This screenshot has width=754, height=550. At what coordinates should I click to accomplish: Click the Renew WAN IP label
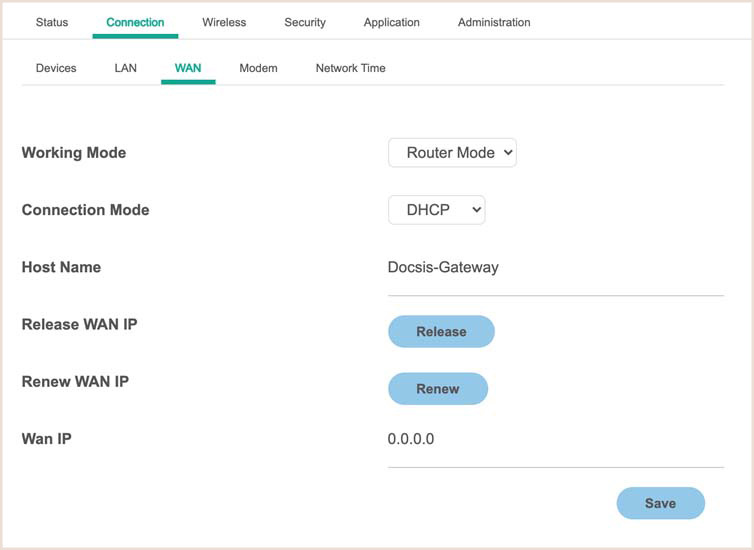tap(75, 381)
